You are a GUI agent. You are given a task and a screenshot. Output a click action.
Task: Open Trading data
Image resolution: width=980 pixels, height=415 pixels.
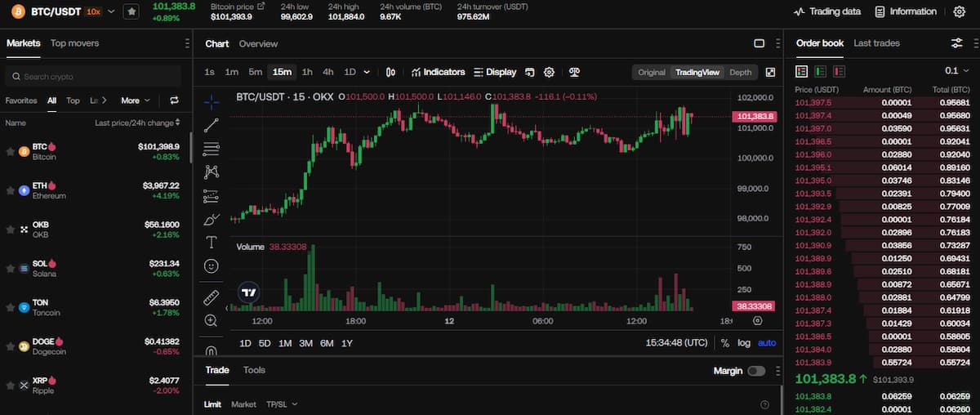(x=827, y=11)
